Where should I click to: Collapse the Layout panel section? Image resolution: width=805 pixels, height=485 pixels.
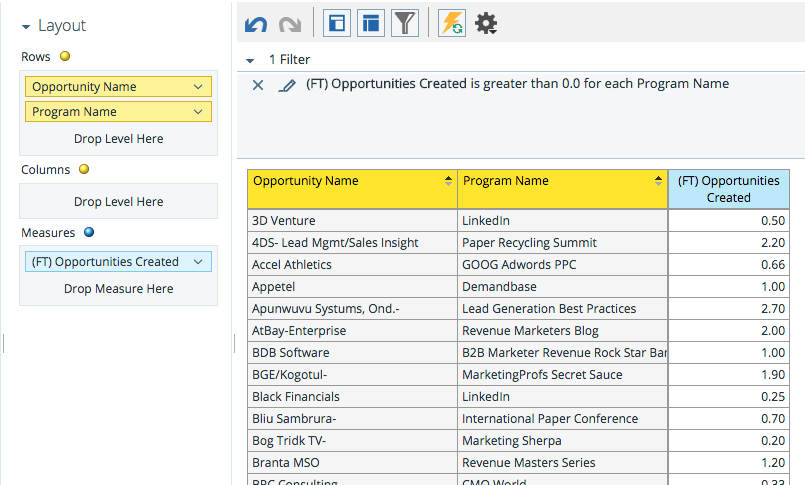(26, 26)
